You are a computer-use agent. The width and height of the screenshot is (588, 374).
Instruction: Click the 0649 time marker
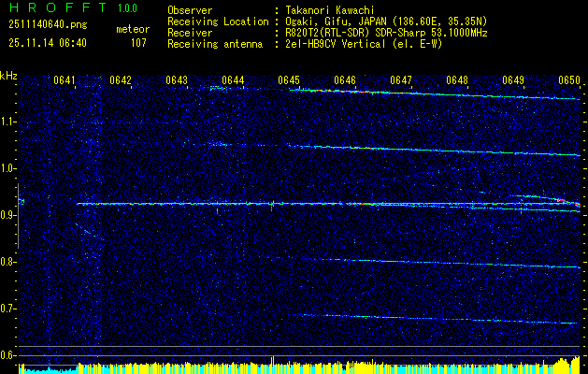tap(513, 80)
